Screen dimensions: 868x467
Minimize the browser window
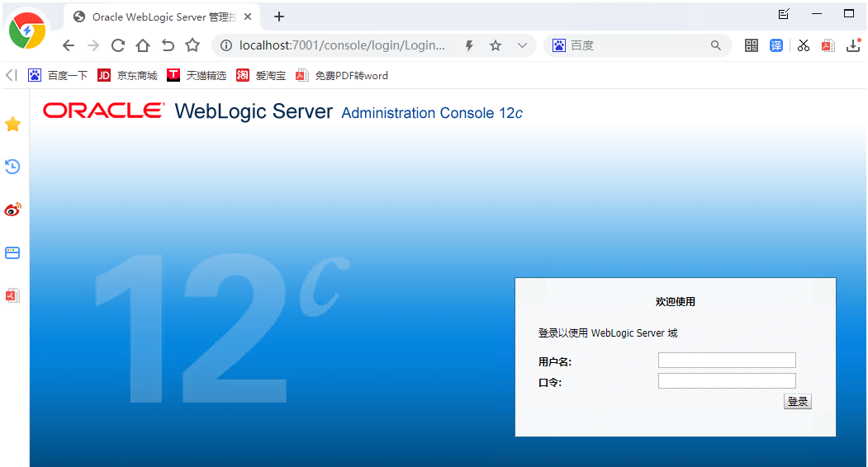click(x=817, y=14)
